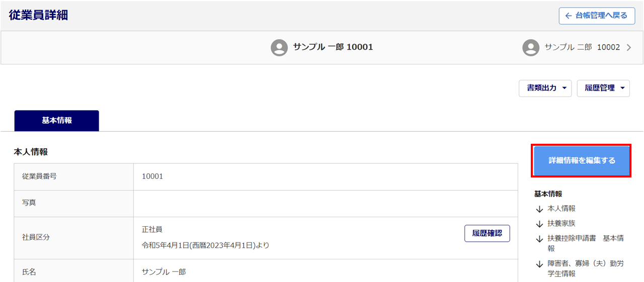Viewport: 644px width, 282px height.
Task: Open the 履歴管理 dropdown
Action: coord(603,88)
